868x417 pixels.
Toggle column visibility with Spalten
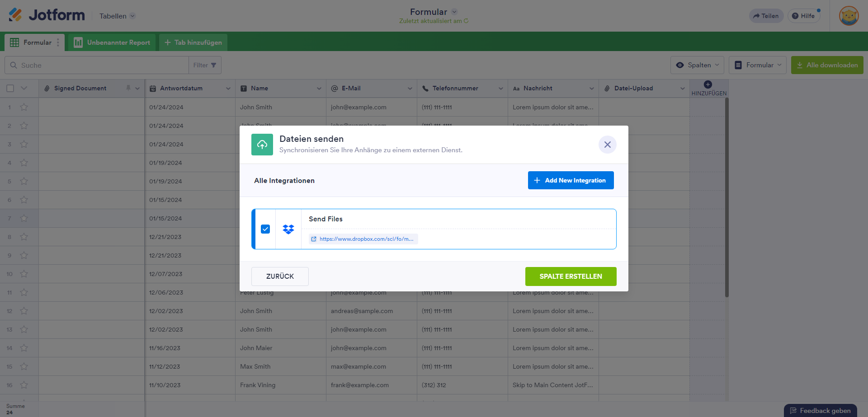pyautogui.click(x=697, y=65)
